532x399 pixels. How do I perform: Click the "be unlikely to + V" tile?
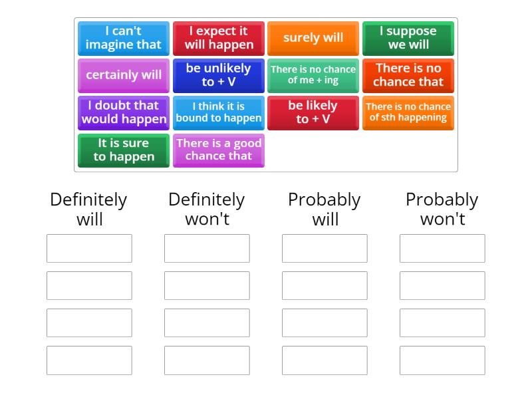[218, 75]
